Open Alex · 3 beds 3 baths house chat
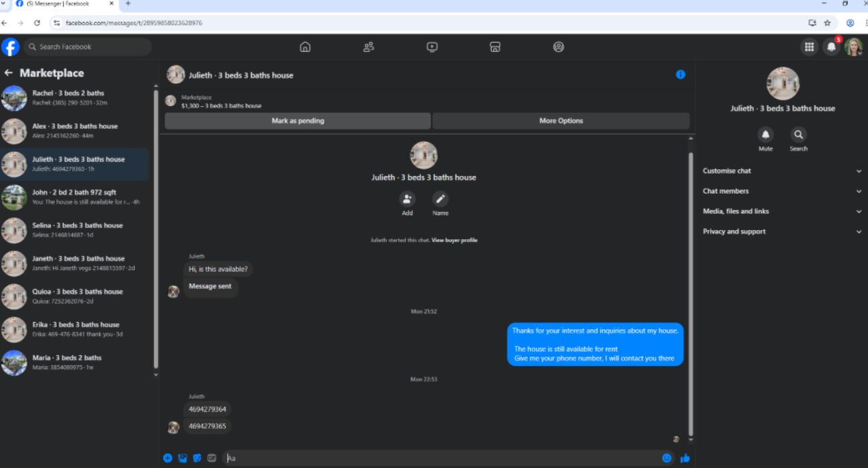 (x=75, y=131)
